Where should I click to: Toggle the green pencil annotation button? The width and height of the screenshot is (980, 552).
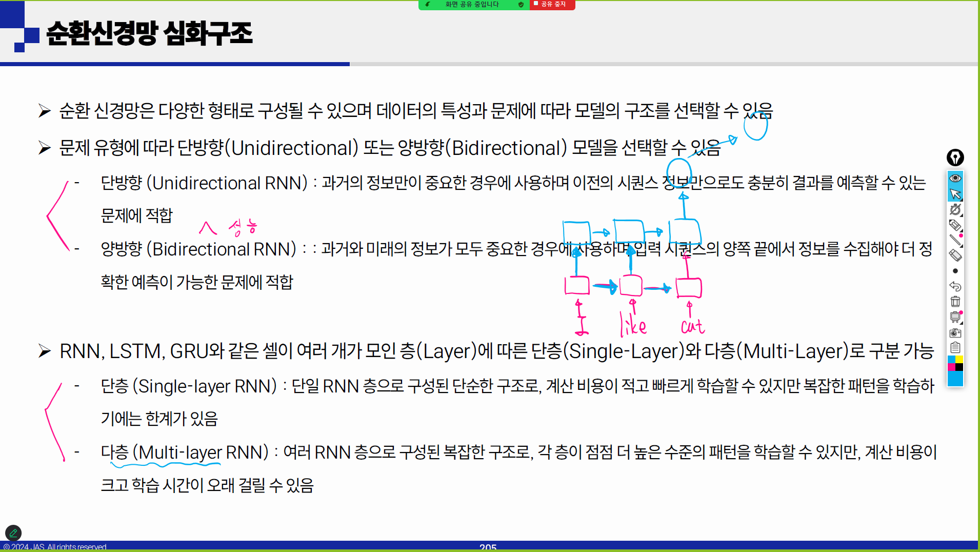point(13,533)
